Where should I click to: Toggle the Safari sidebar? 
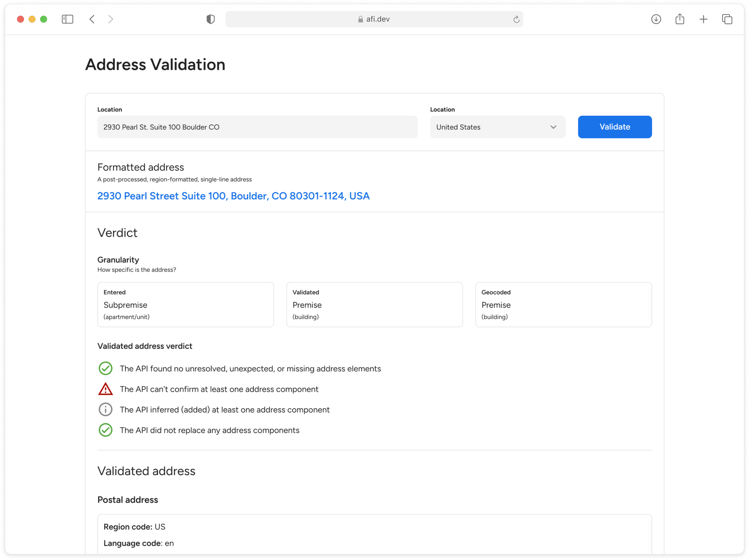pos(67,19)
